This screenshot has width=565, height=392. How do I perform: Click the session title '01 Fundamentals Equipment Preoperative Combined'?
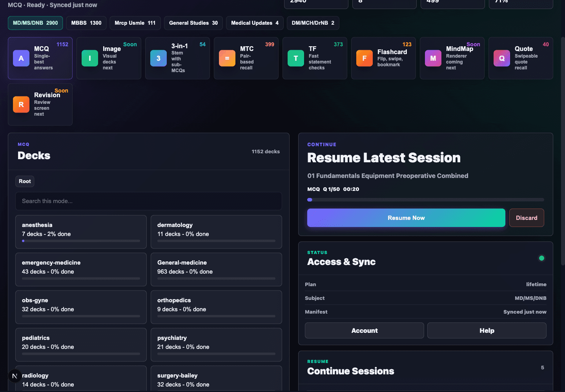388,176
